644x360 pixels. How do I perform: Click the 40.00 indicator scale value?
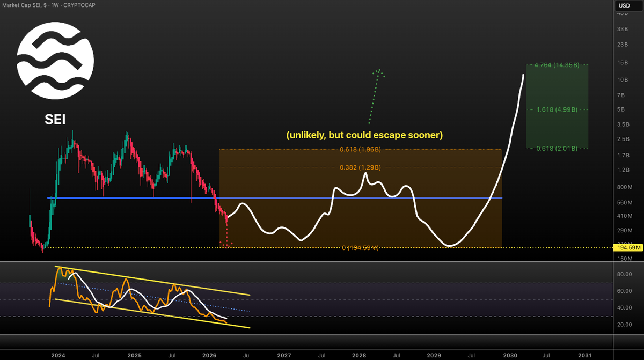point(624,308)
